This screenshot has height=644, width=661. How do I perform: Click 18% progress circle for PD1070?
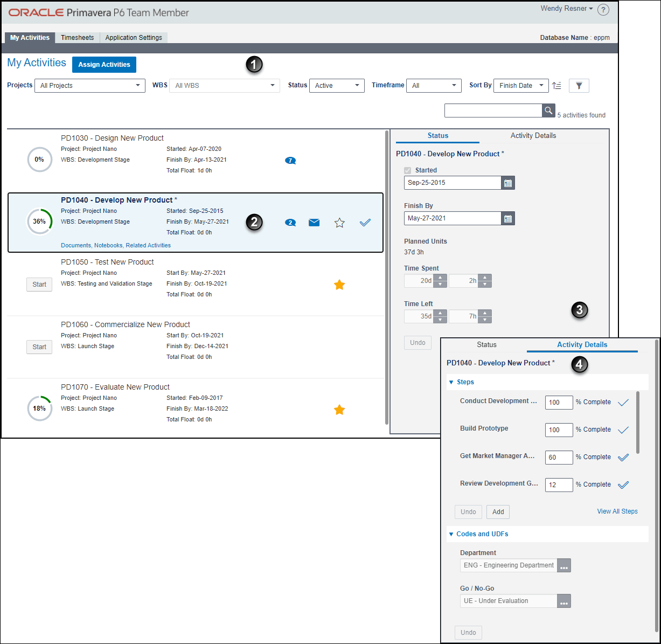pos(39,408)
